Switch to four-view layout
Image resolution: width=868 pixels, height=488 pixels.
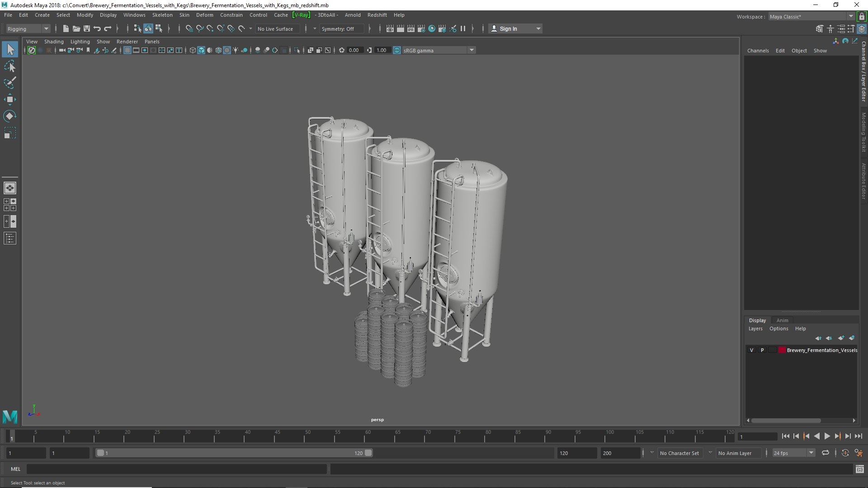[x=10, y=205]
